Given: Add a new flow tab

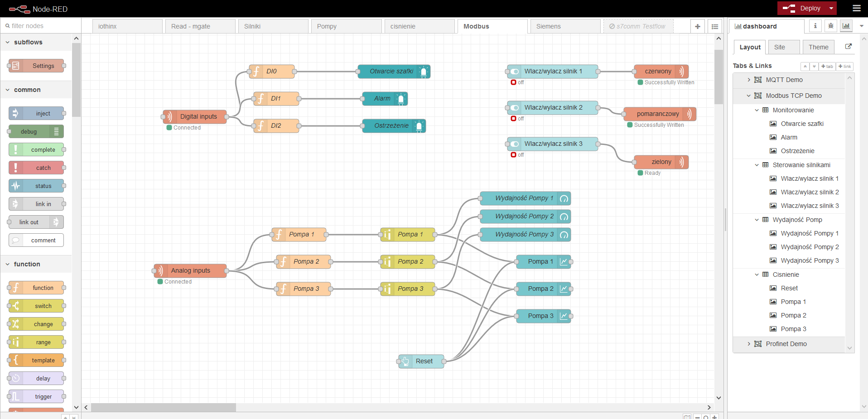Looking at the screenshot, I should tap(698, 26).
